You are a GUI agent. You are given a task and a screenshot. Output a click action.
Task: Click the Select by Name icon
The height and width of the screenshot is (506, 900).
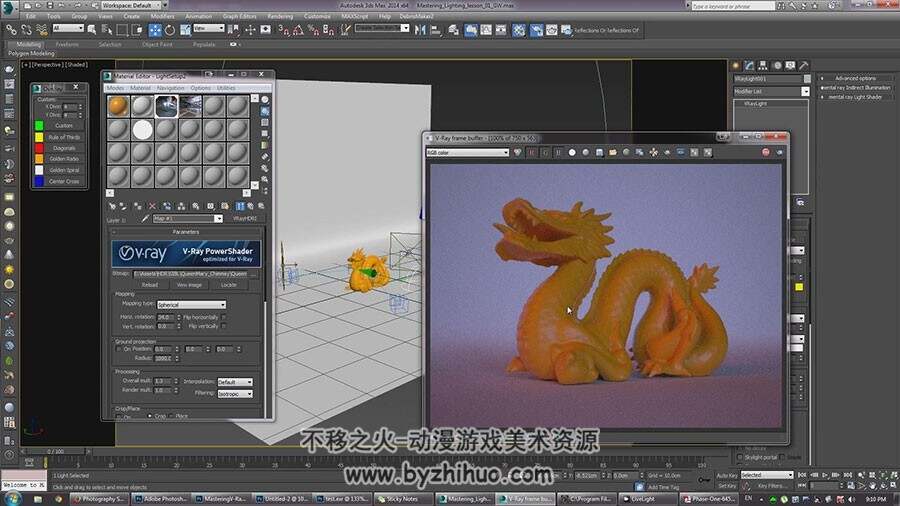pyautogui.click(x=107, y=29)
